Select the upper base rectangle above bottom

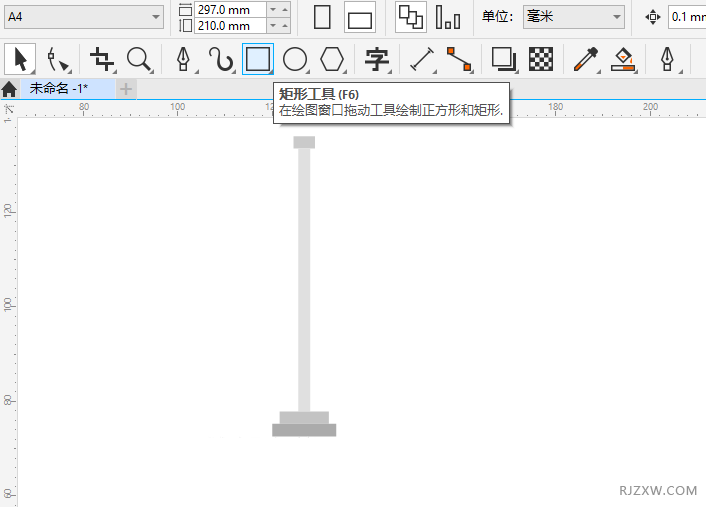click(x=304, y=417)
